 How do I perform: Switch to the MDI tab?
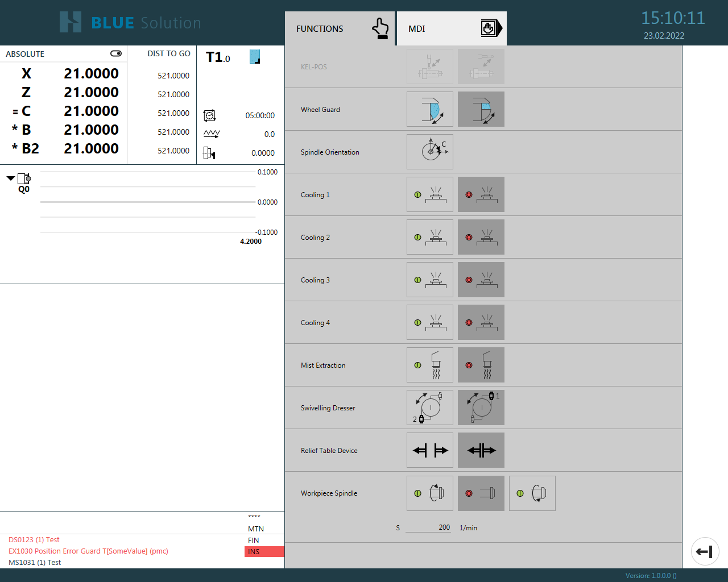click(x=452, y=28)
